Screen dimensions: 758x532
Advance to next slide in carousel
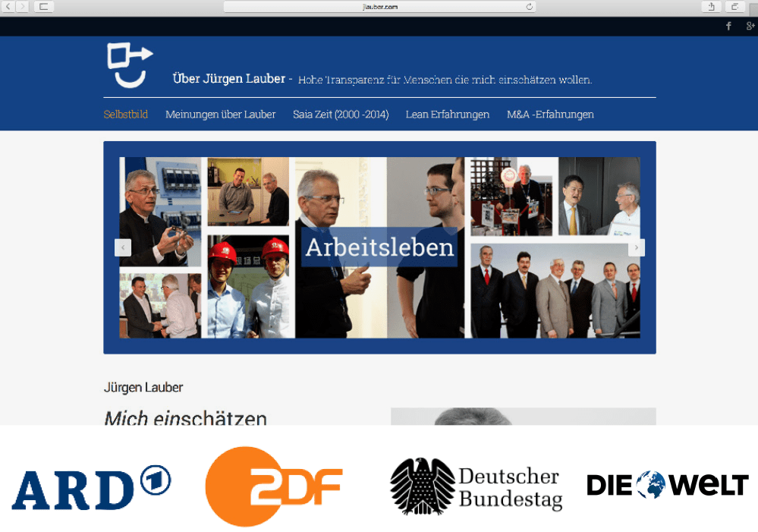click(x=637, y=247)
